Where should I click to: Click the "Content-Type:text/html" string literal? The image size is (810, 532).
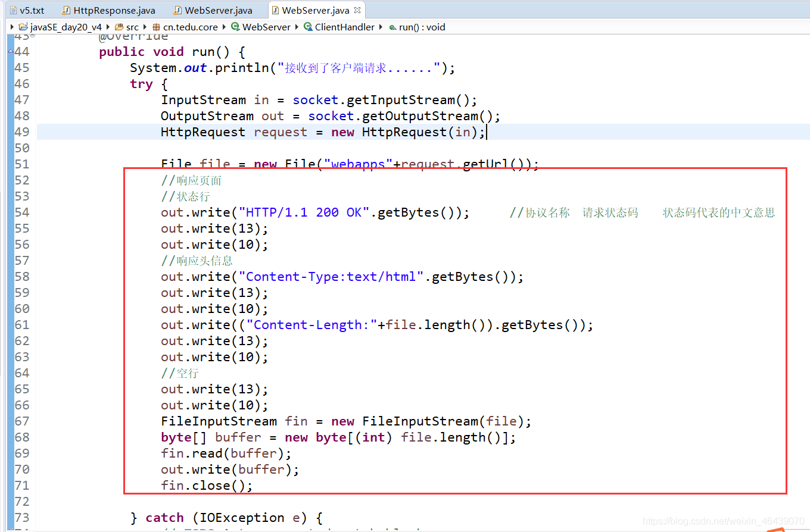point(331,277)
